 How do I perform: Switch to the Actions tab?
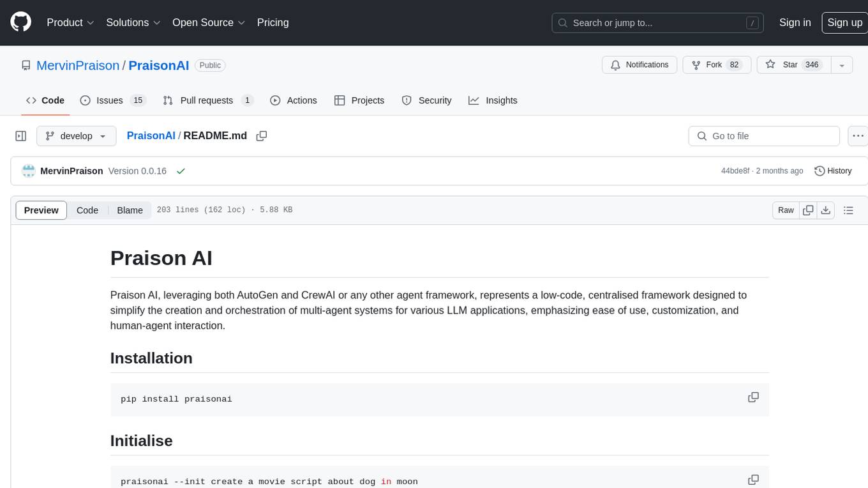(x=294, y=100)
